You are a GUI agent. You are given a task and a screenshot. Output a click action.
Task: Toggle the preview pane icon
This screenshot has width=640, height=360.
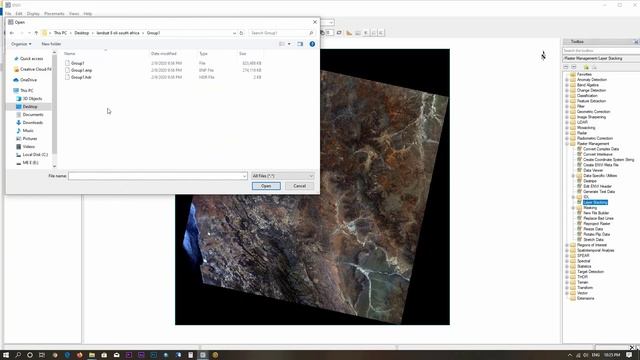coord(300,44)
